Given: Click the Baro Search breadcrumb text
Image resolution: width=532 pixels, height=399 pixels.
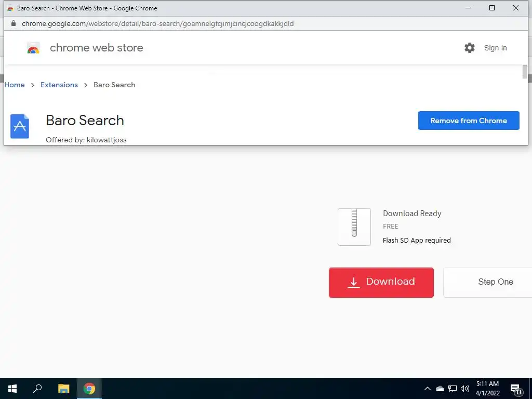Looking at the screenshot, I should (x=114, y=85).
